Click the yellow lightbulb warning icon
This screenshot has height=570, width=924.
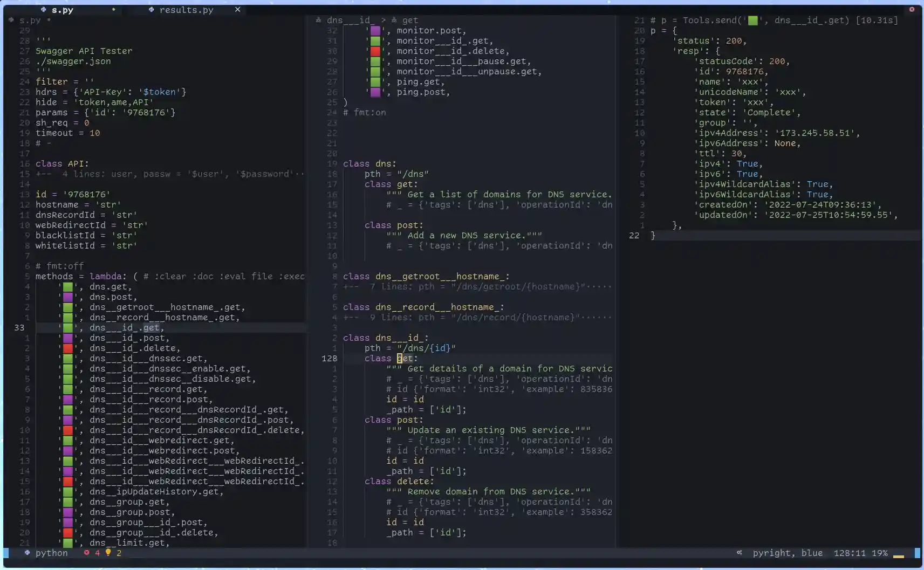pos(108,552)
